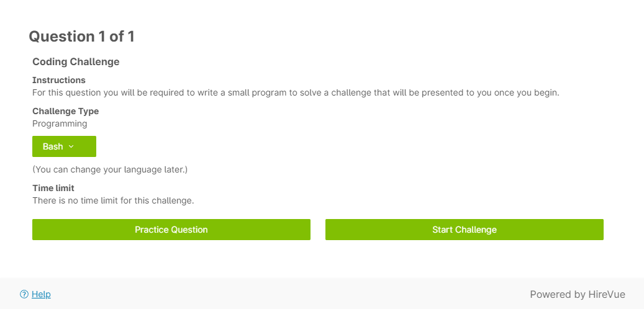The width and height of the screenshot is (644, 309).
Task: Start the Practice Question
Action: 171,230
